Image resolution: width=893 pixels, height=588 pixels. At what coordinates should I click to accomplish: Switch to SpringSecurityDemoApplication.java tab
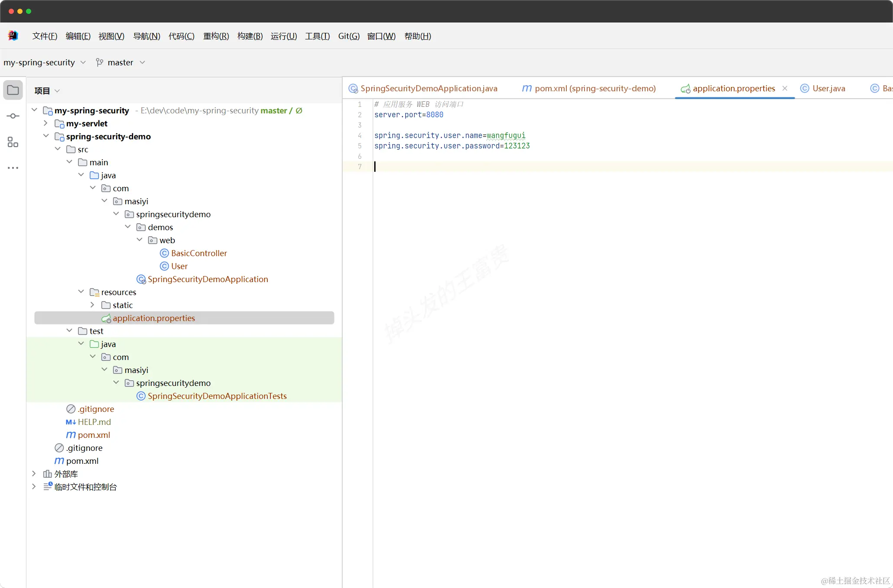(x=423, y=88)
